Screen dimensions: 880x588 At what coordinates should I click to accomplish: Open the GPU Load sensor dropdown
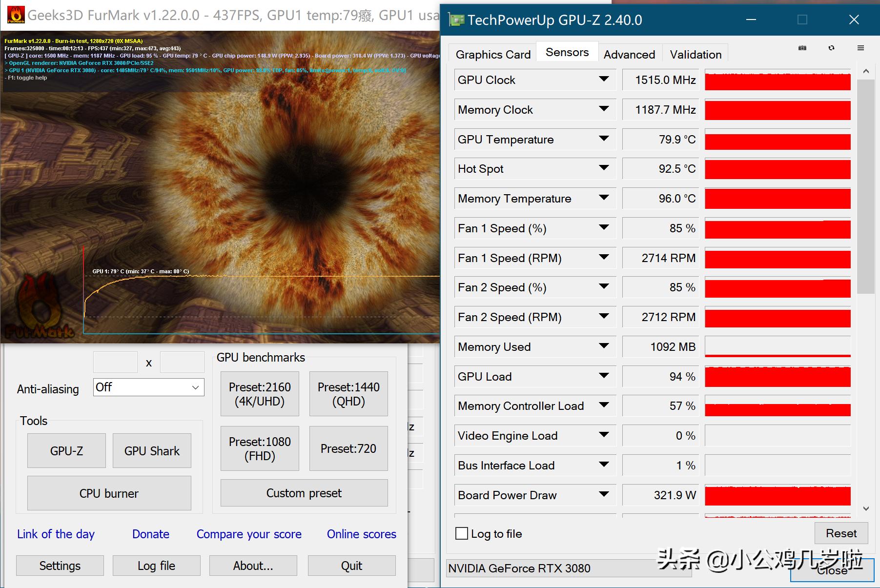[x=604, y=376]
